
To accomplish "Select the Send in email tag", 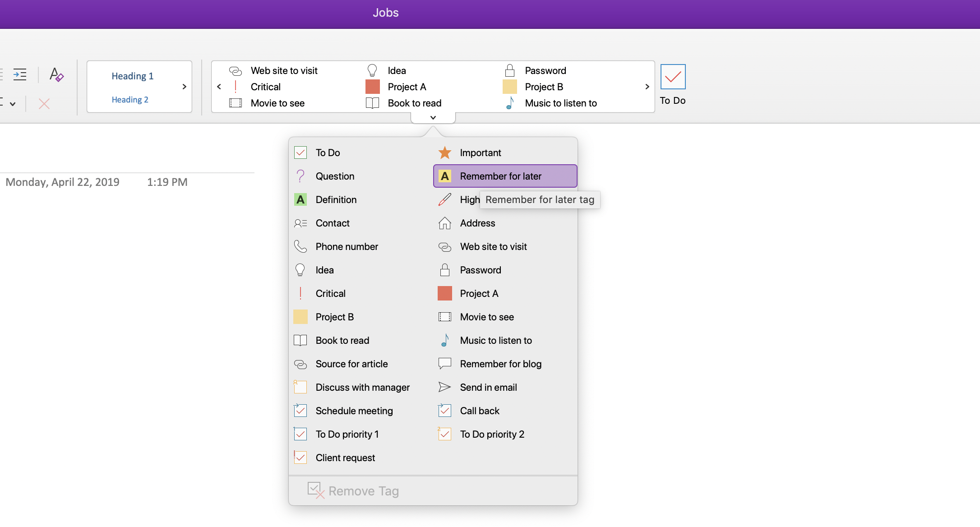I will [488, 388].
